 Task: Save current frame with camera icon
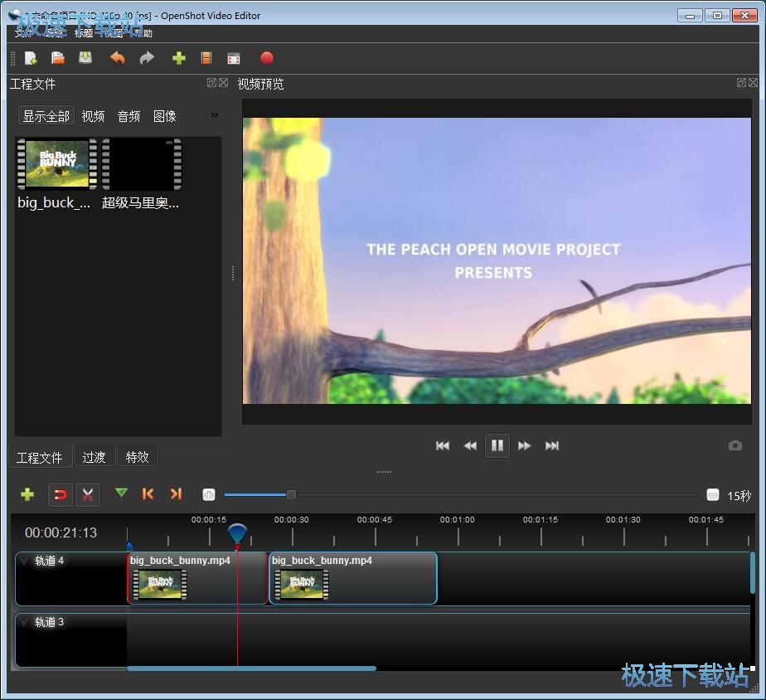click(x=734, y=445)
